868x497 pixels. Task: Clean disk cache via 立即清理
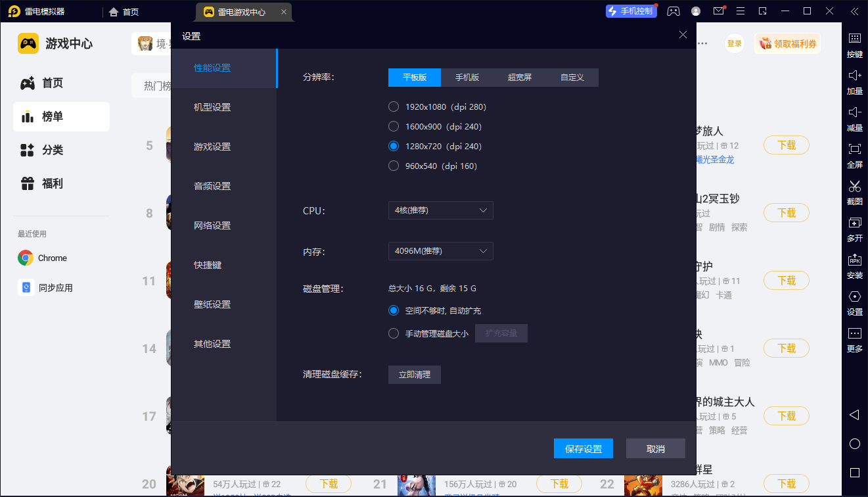(x=414, y=374)
